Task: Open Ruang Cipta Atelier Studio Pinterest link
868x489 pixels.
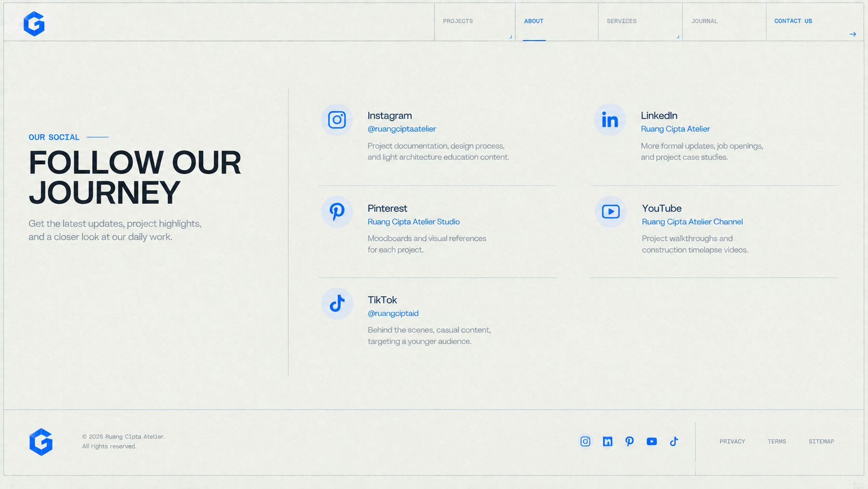Action: (x=413, y=222)
